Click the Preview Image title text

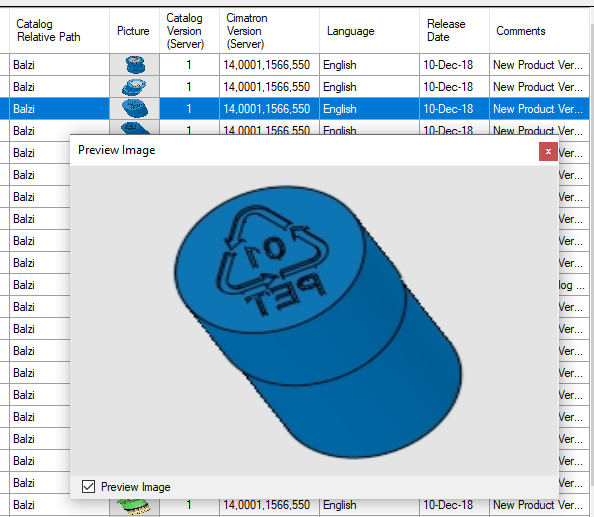pos(117,150)
